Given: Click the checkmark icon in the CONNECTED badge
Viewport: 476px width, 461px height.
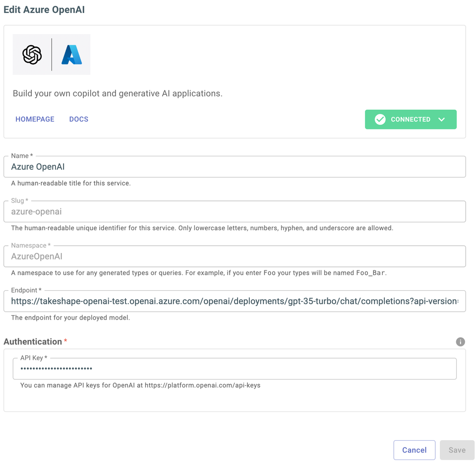Looking at the screenshot, I should point(380,119).
